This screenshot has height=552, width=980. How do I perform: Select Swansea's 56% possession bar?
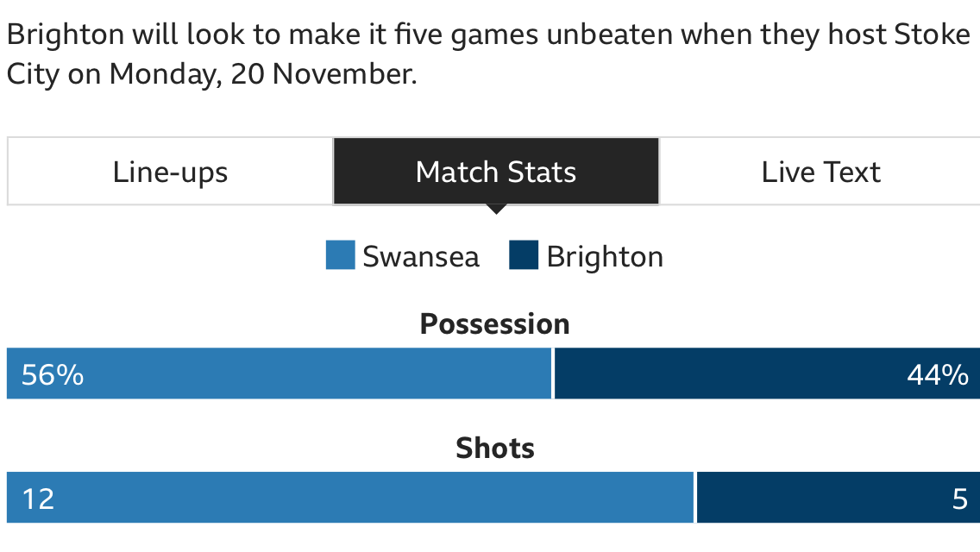point(280,373)
